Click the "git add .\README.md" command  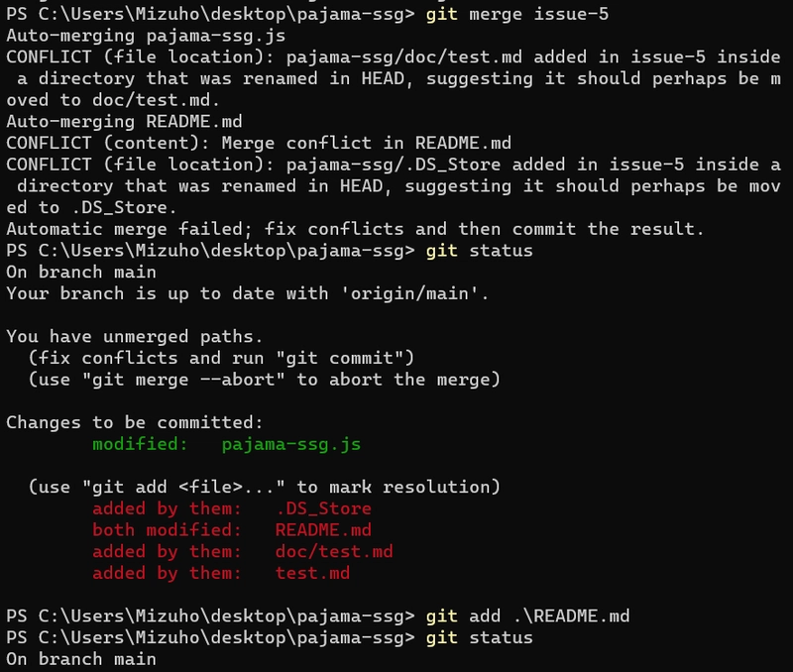point(527,616)
